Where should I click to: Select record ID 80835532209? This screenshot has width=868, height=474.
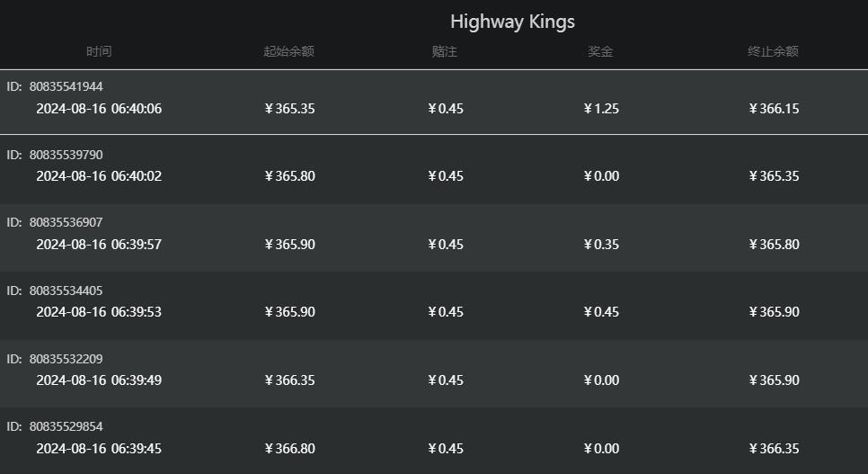pyautogui.click(x=66, y=359)
